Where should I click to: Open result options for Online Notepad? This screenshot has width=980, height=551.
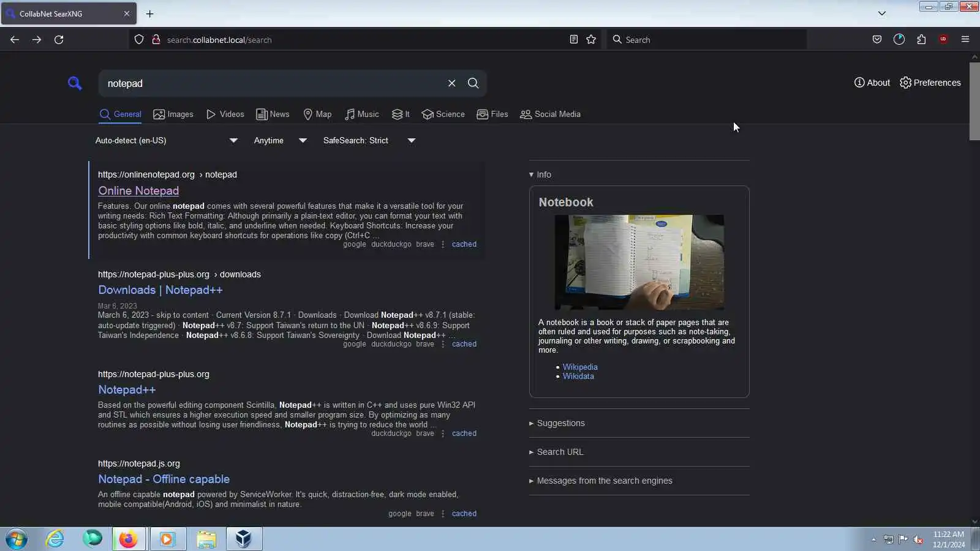[443, 244]
